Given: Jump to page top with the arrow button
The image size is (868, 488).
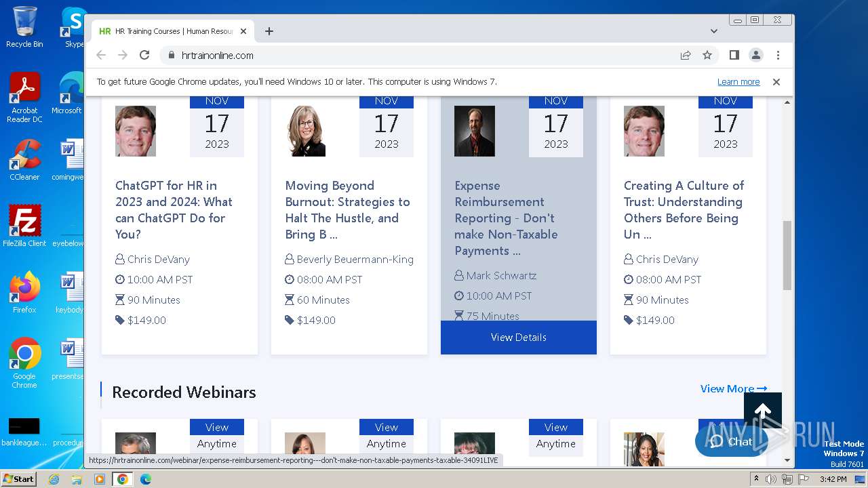Looking at the screenshot, I should tap(763, 411).
